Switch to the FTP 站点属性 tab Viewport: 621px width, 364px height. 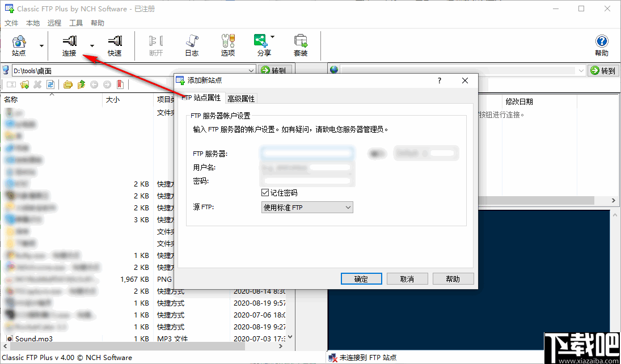pos(202,98)
